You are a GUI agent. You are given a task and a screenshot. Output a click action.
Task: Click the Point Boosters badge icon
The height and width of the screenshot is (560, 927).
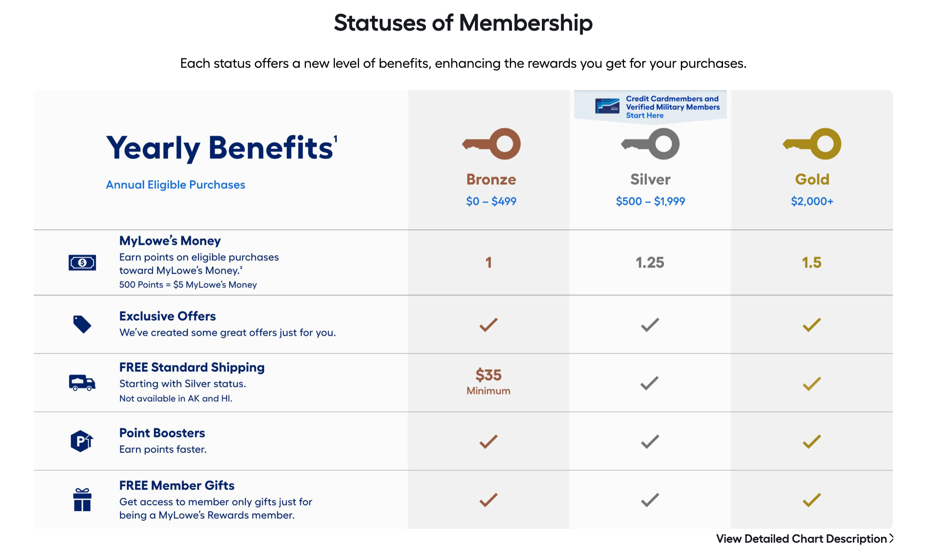click(82, 441)
